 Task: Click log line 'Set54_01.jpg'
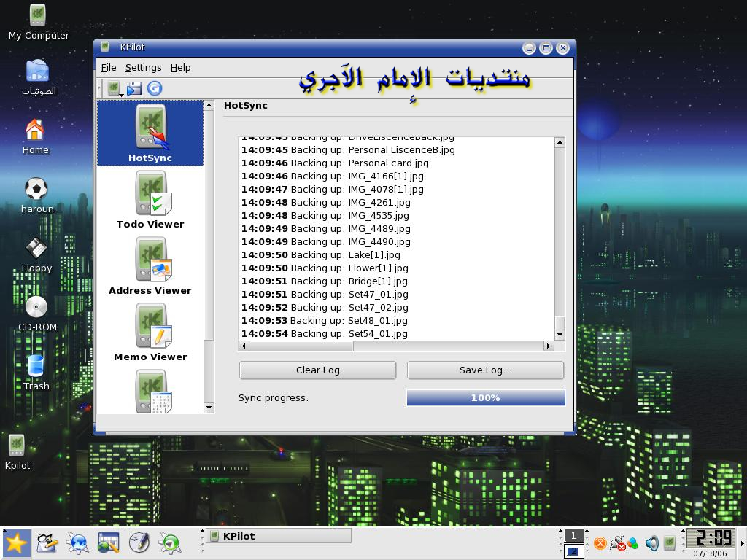[x=325, y=334]
